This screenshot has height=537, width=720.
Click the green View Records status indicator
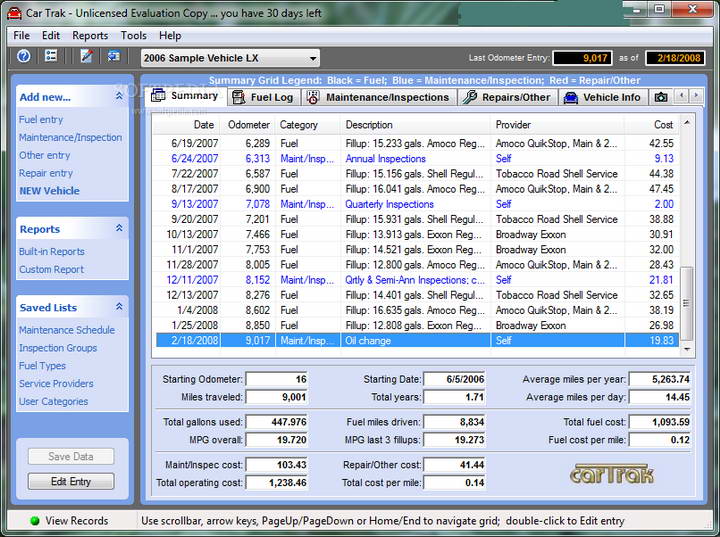34,520
